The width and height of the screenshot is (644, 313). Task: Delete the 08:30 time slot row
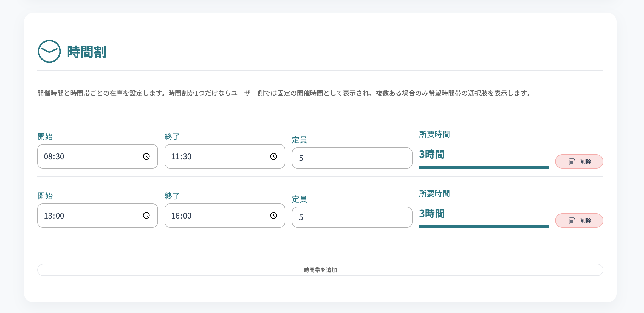pos(579,161)
